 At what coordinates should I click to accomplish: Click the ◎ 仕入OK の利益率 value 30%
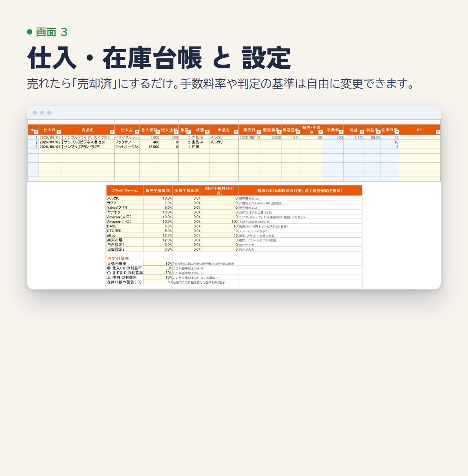[x=158, y=268]
